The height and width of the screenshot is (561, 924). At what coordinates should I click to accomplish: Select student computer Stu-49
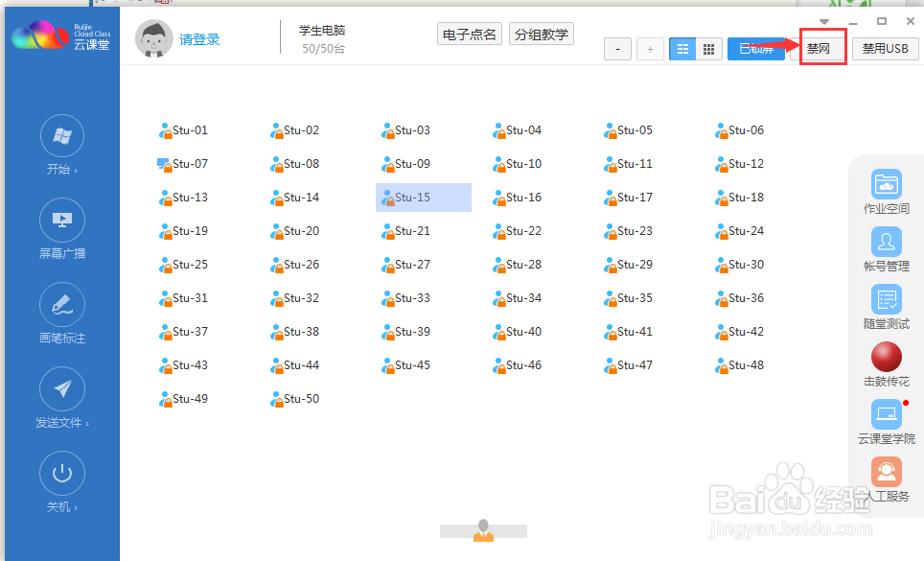coord(183,399)
